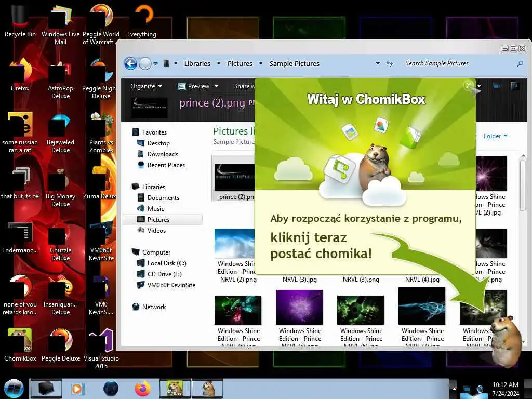Open the Share with menu

click(244, 86)
